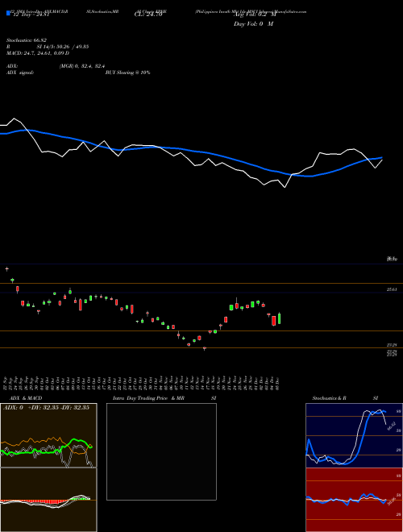Image resolution: width=403 pixels, height=532 pixels.
Task: Click the large red candlestick before the last candle
Action: coord(274,321)
